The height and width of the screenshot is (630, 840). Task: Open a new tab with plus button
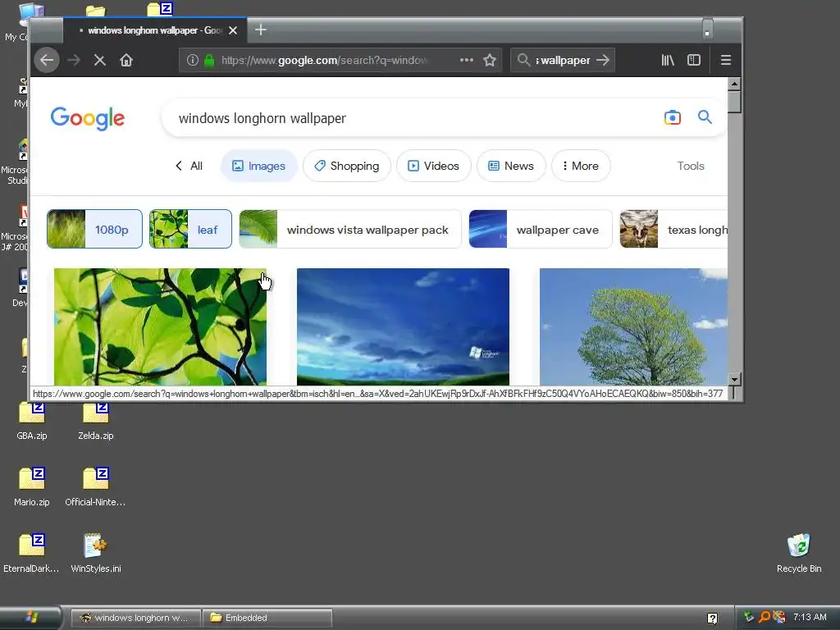coord(261,30)
